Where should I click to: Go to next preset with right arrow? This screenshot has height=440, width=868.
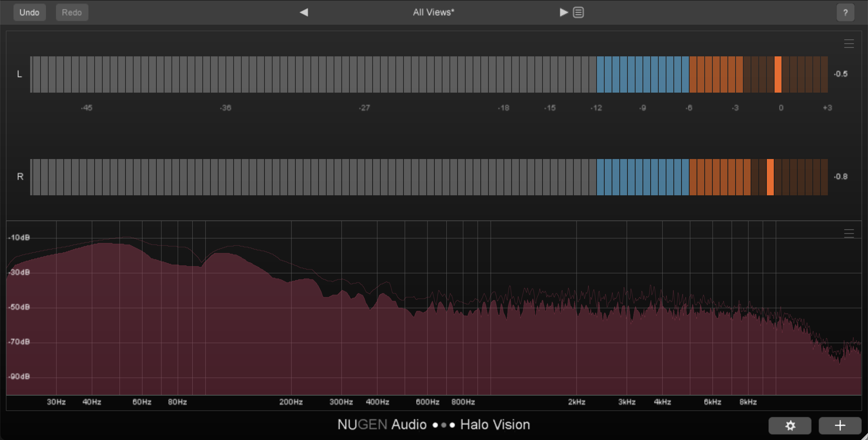pos(563,12)
